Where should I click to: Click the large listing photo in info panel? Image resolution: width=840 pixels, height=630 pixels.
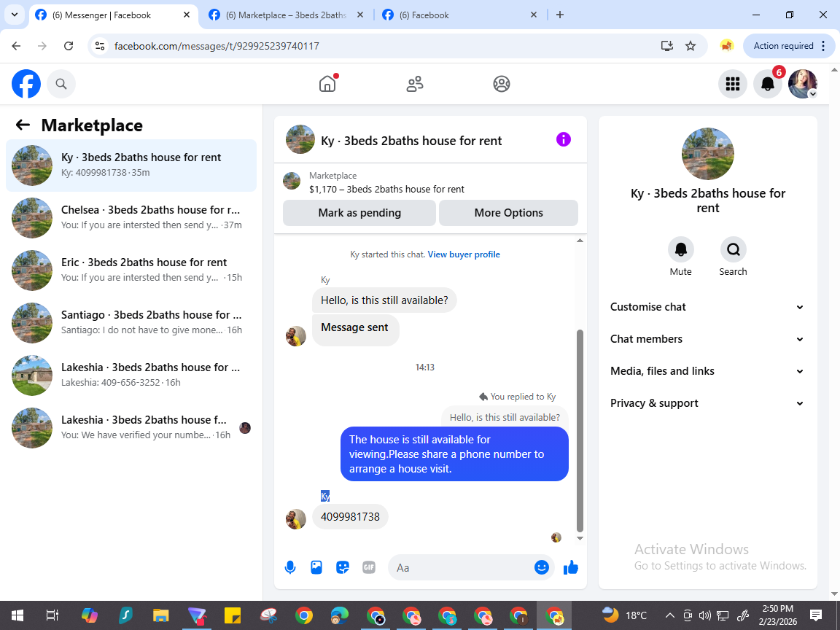point(708,154)
